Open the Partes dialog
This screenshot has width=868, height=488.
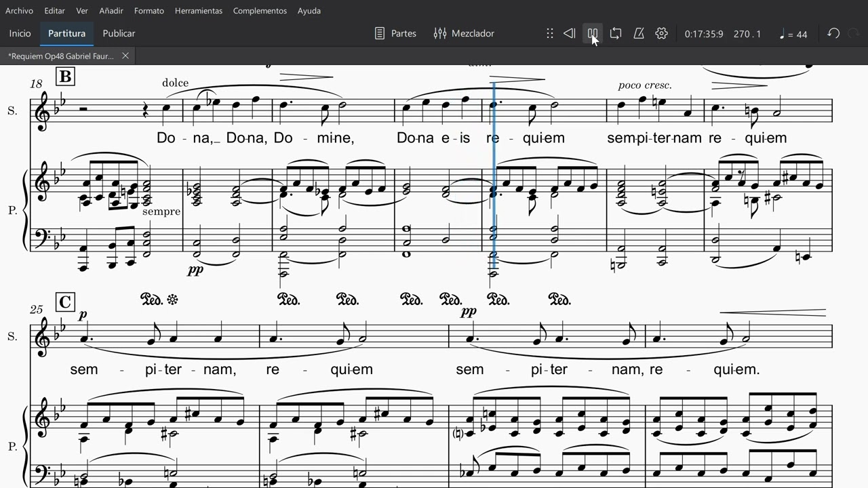[x=395, y=33]
